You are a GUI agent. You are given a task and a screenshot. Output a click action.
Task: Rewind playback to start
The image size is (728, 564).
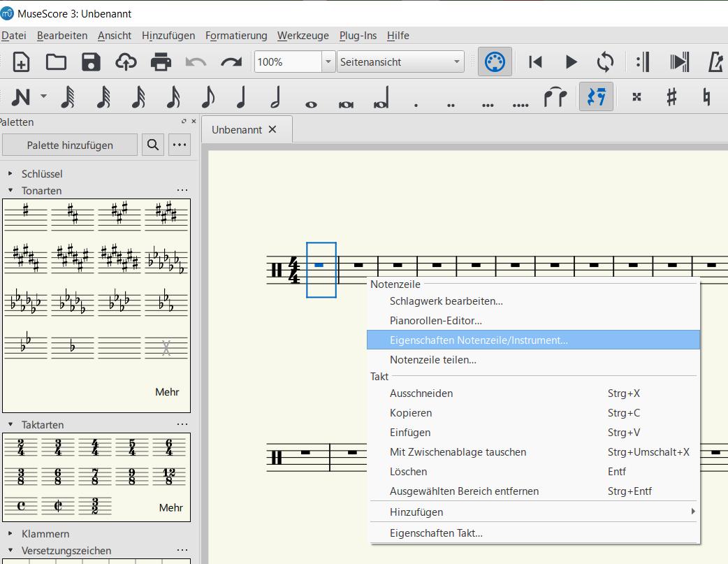point(535,62)
